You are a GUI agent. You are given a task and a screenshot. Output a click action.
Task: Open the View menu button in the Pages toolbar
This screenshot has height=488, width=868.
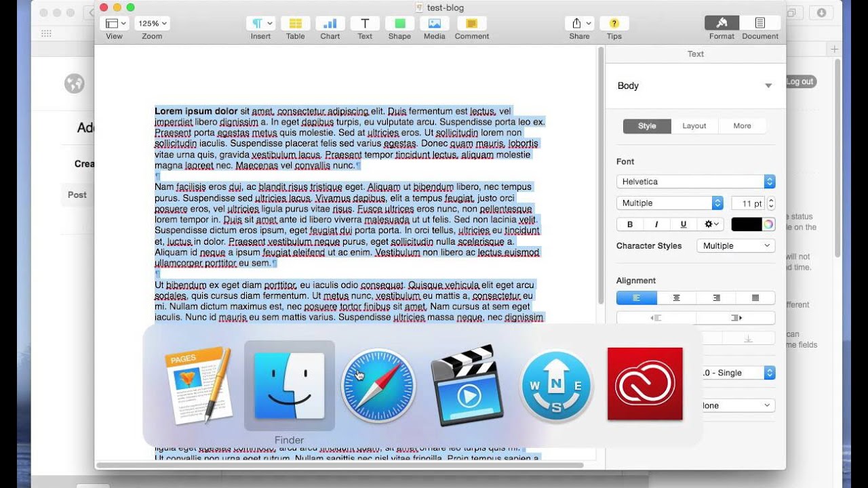click(x=114, y=24)
